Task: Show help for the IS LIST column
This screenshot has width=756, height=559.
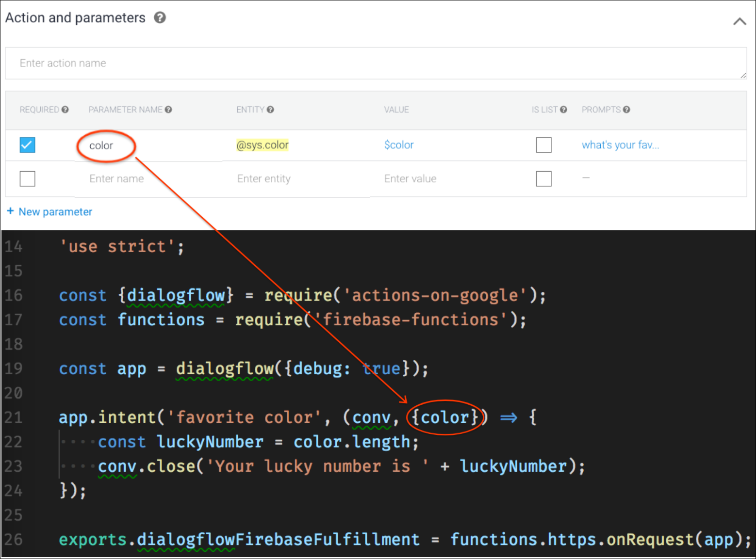Action: tap(564, 109)
